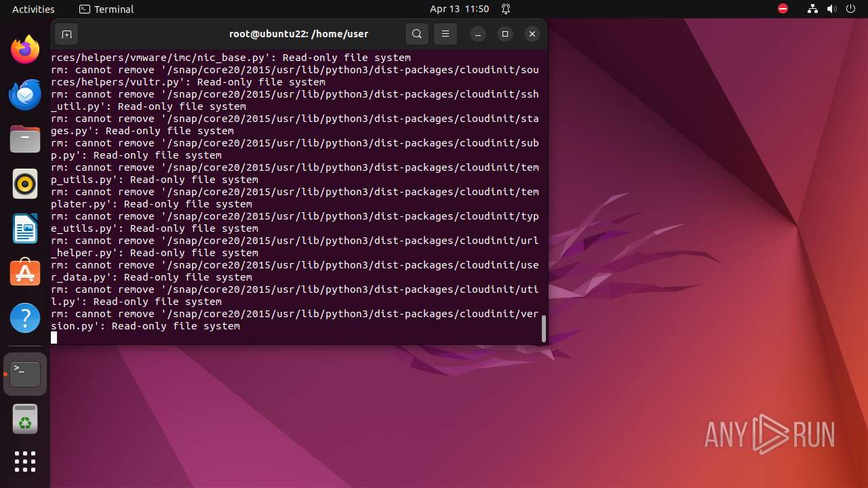Open terminal search

pos(417,34)
